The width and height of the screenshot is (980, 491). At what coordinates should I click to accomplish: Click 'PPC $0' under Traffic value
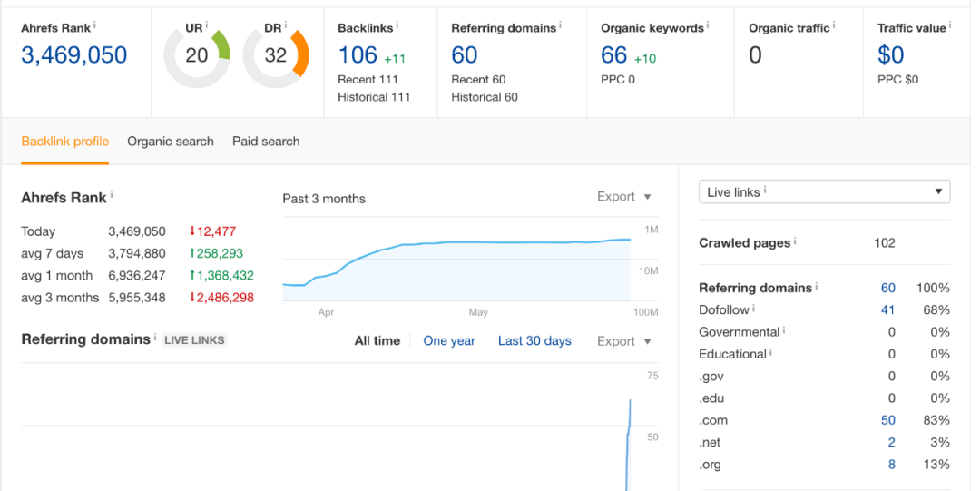pos(898,80)
